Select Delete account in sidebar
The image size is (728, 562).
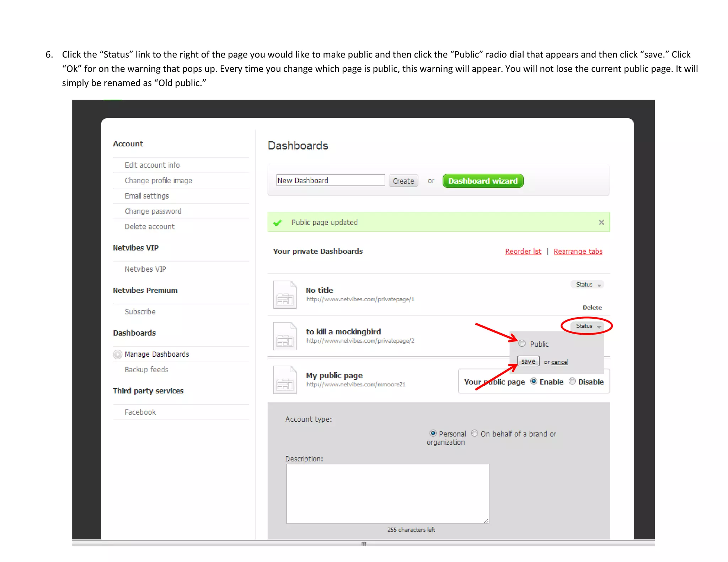149,227
